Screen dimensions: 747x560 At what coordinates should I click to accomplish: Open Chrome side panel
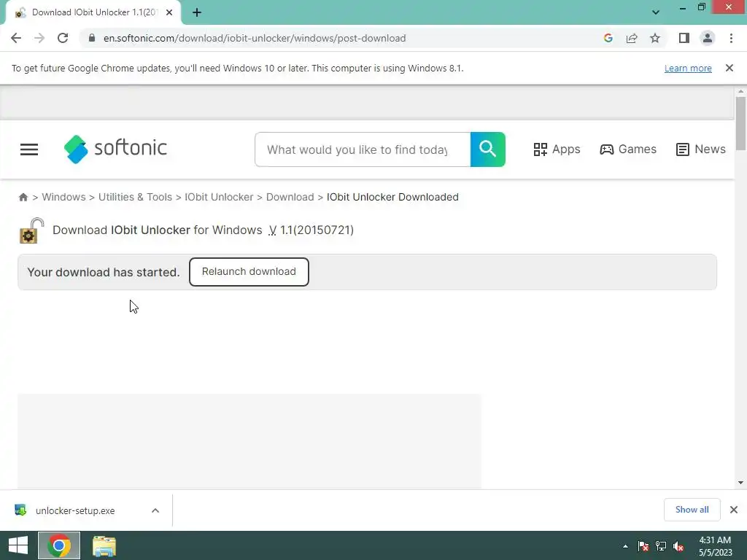pyautogui.click(x=684, y=38)
